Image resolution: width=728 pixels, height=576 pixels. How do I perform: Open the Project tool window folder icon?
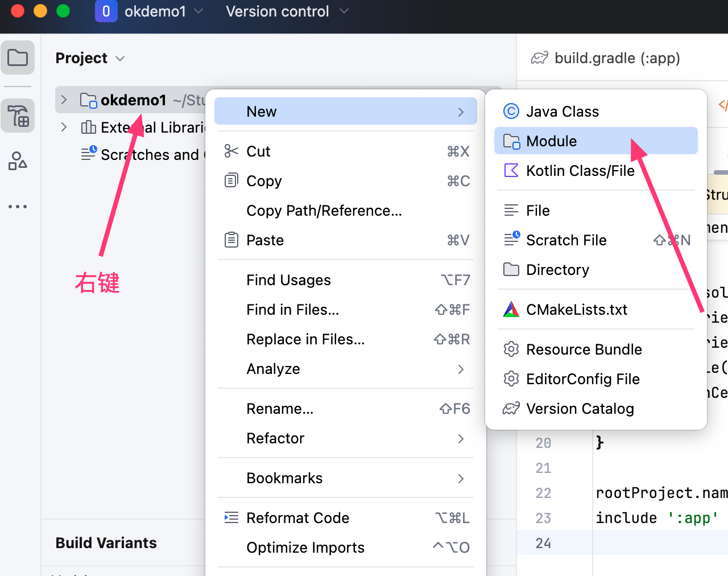18,57
